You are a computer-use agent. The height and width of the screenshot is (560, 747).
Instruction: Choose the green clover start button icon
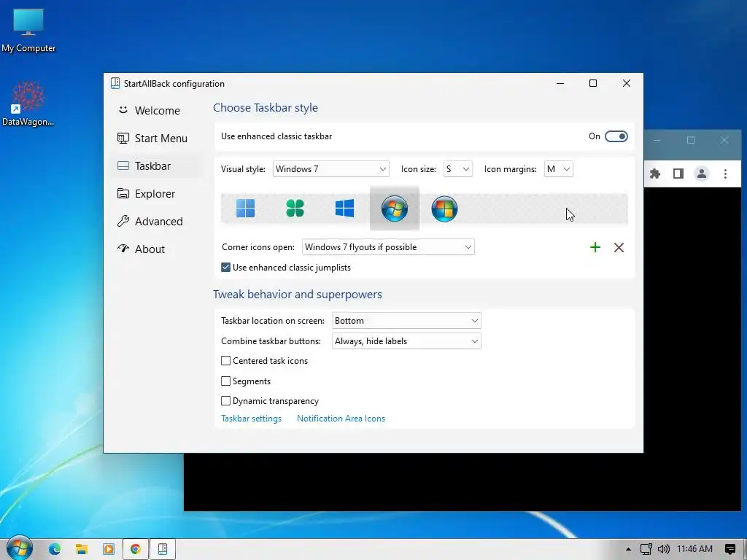[295, 208]
